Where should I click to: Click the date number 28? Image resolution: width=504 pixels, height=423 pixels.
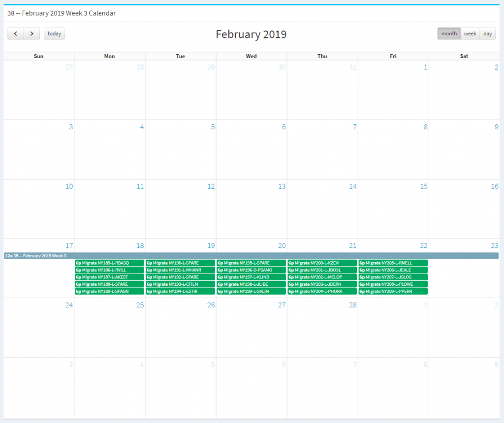click(352, 305)
